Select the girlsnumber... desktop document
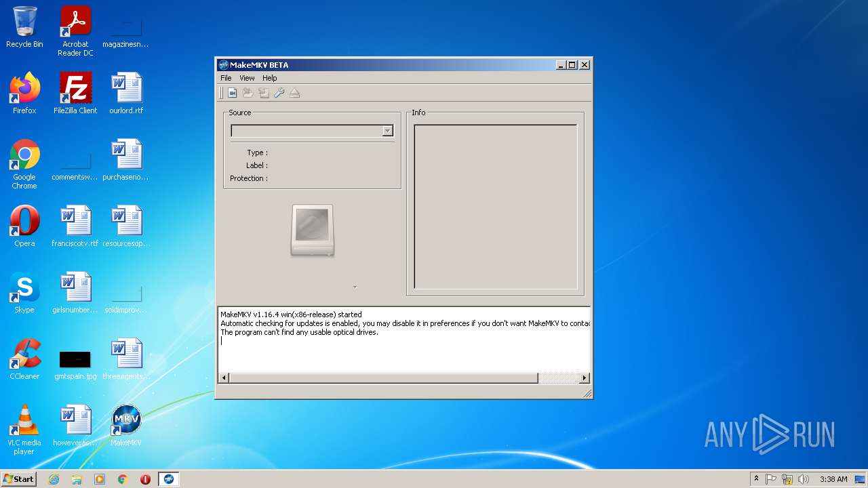 coord(75,293)
